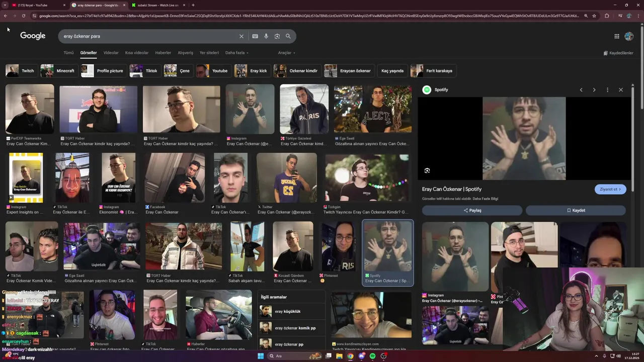Image resolution: width=644 pixels, height=362 pixels.
Task: Bookmark this page with the star icon
Action: click(594, 16)
